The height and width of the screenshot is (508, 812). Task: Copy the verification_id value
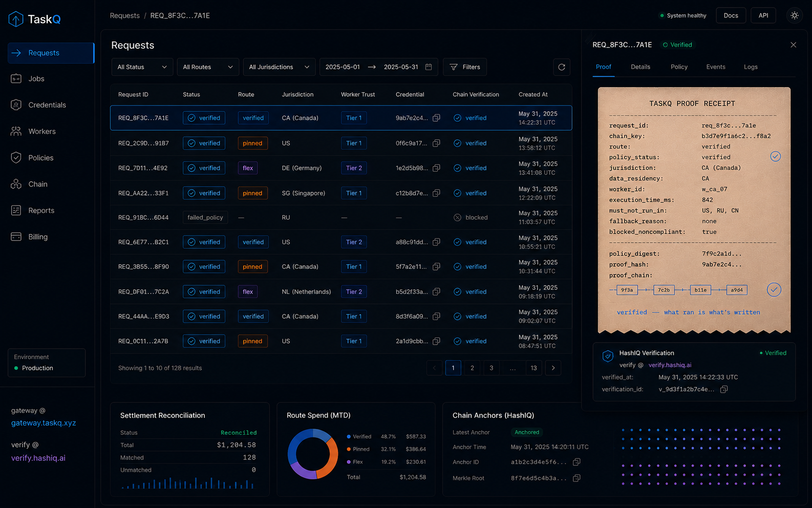click(x=724, y=389)
